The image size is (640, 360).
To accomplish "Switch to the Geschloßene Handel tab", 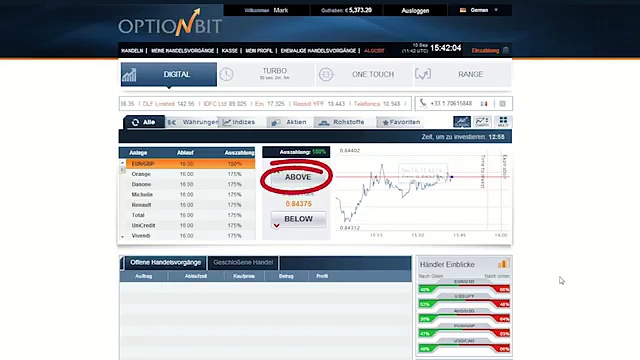I will point(243,262).
